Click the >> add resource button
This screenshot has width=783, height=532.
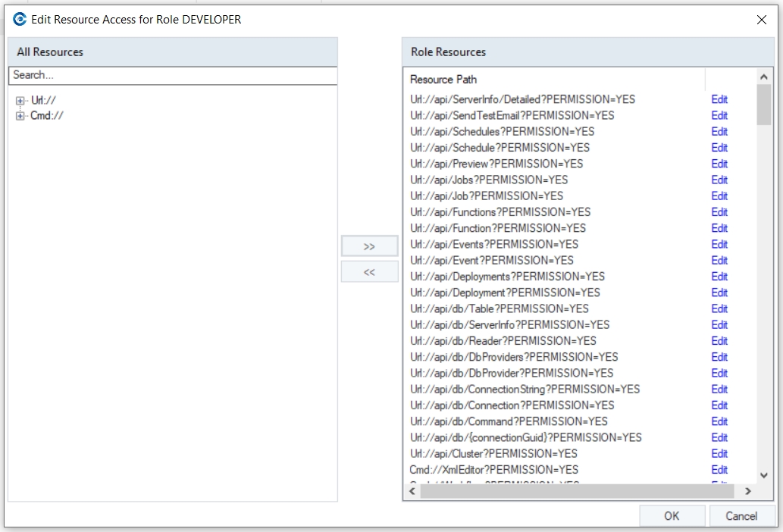(x=370, y=246)
